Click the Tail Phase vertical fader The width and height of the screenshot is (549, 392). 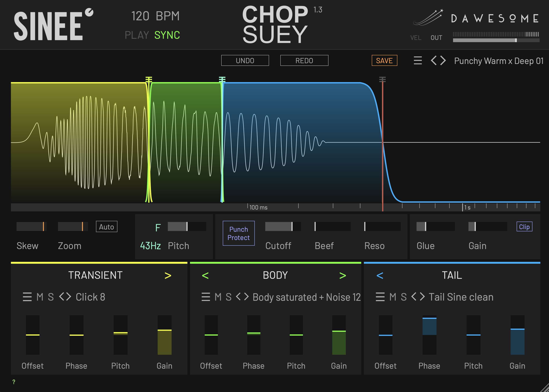(x=429, y=335)
